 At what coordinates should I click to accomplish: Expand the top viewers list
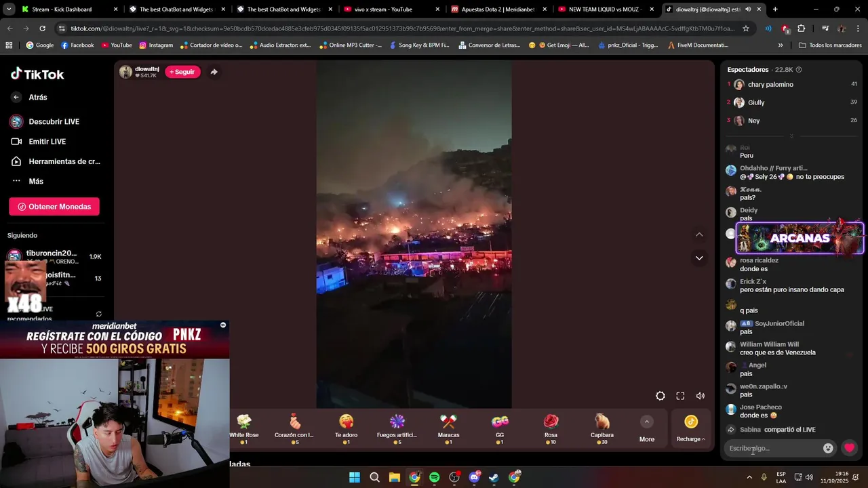pyautogui.click(x=791, y=136)
